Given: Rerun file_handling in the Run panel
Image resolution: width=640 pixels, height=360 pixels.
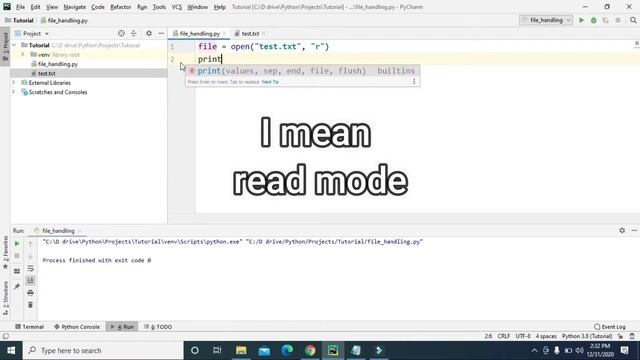Looking at the screenshot, I should 17,244.
